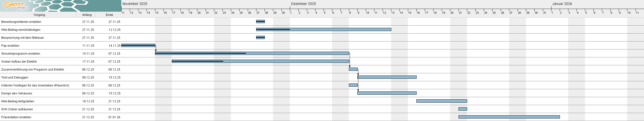
Task: Click the 'Dezember 2025' month label
Action: click(303, 4)
